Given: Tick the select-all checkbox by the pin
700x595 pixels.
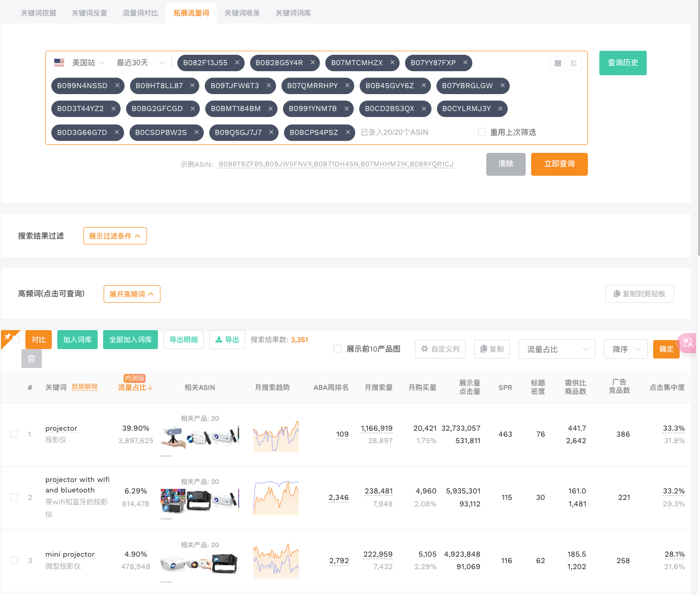Looking at the screenshot, I should click(x=16, y=339).
